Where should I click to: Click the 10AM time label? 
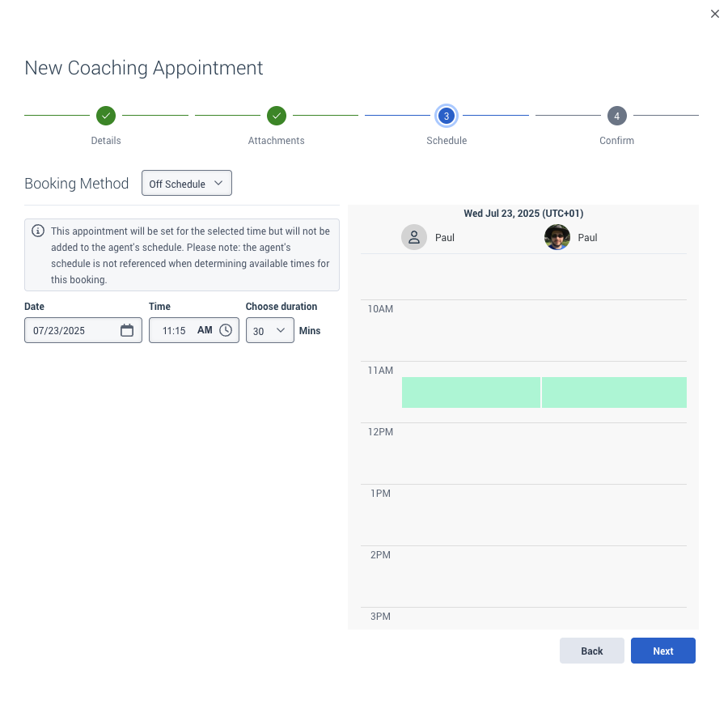coord(380,309)
